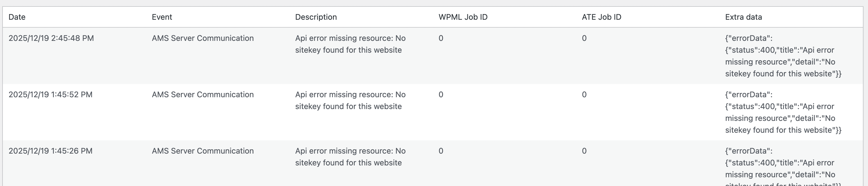The height and width of the screenshot is (186, 868).
Task: Click AMS Server Communication in 2:45:48 PM row
Action: tap(203, 38)
